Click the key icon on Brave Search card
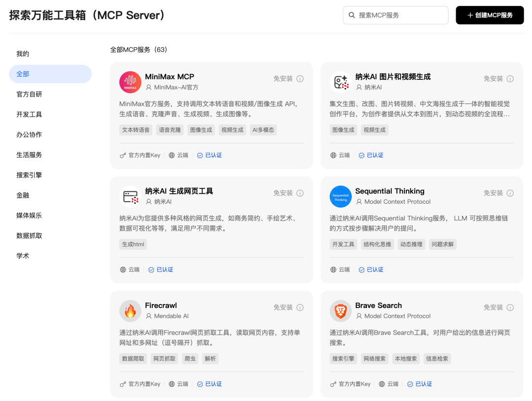Image resolution: width=532 pixels, height=401 pixels. [x=333, y=384]
